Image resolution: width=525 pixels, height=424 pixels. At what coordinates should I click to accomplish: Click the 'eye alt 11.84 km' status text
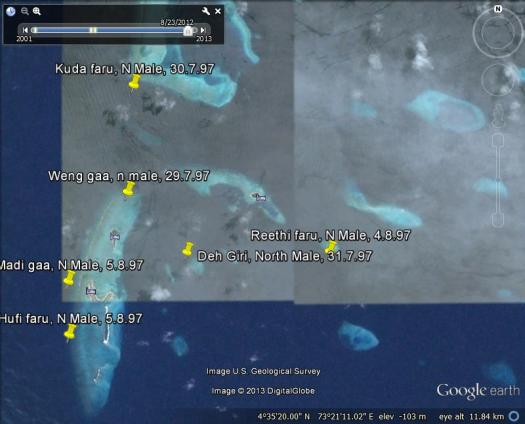tap(471, 417)
